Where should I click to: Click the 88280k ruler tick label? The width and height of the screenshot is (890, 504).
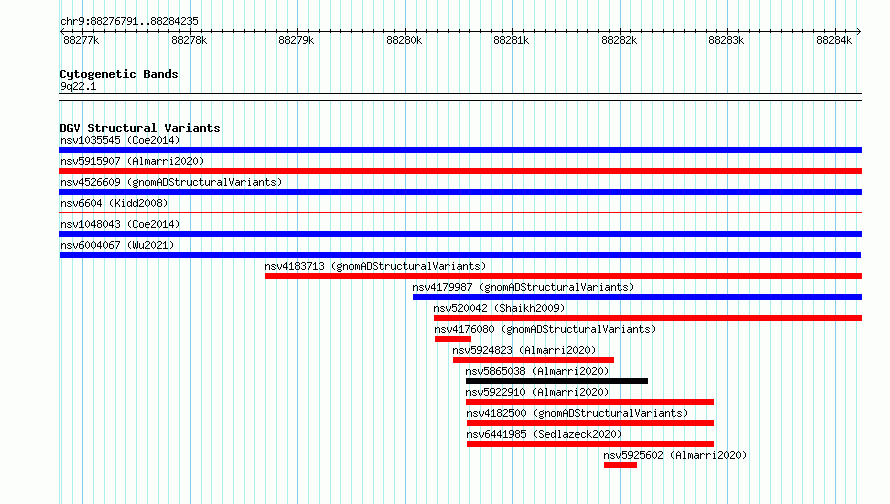click(x=404, y=40)
